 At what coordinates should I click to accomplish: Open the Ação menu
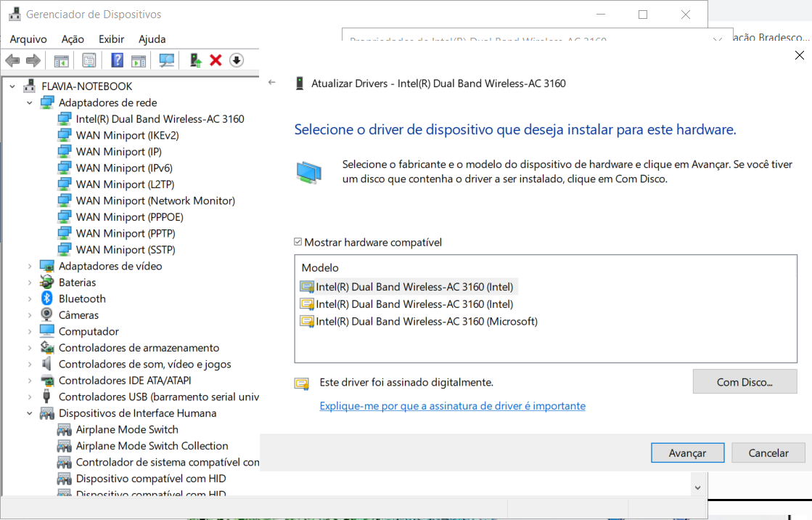[73, 39]
